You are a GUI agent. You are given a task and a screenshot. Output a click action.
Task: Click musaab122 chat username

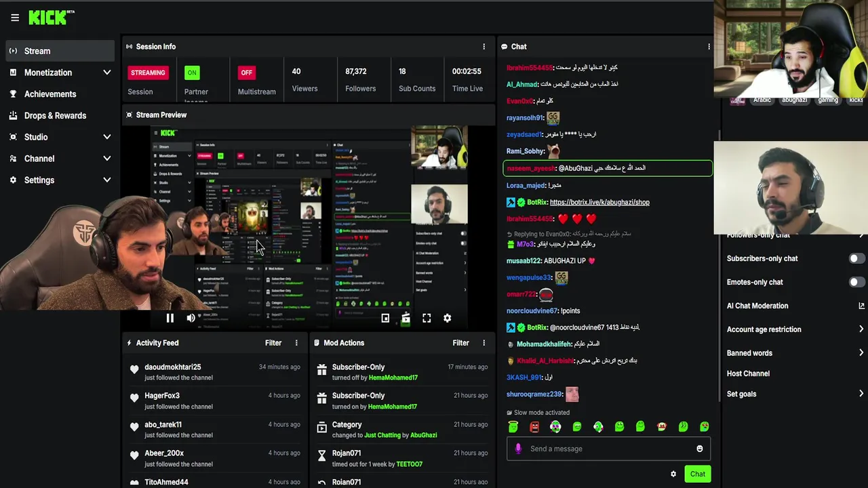(x=523, y=261)
